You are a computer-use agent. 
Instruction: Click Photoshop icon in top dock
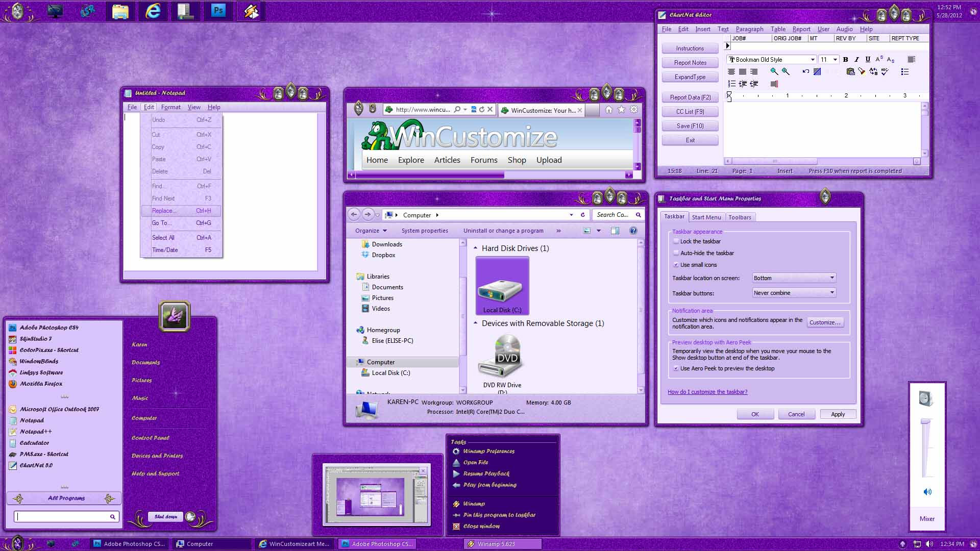[218, 11]
